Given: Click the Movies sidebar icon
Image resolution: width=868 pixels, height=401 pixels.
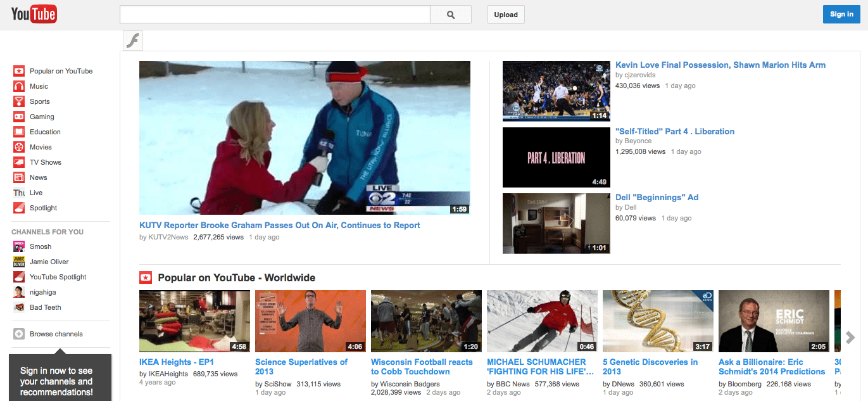Looking at the screenshot, I should (19, 146).
